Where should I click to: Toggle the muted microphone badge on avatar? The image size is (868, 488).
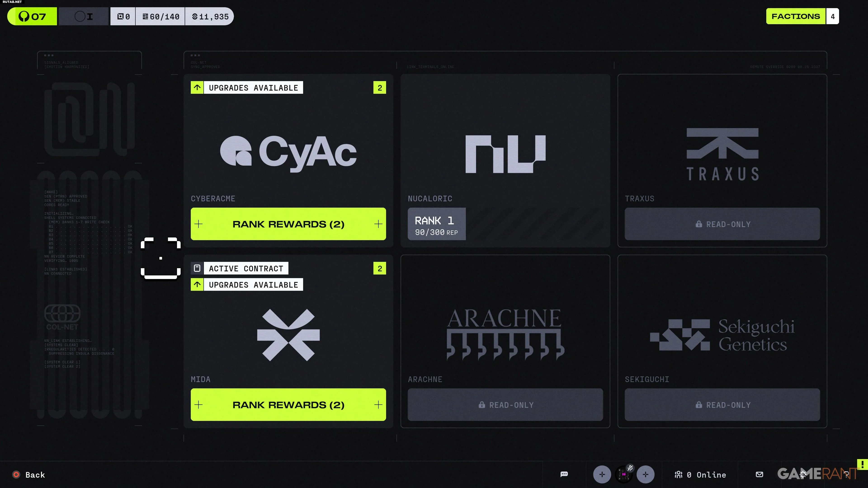click(630, 468)
